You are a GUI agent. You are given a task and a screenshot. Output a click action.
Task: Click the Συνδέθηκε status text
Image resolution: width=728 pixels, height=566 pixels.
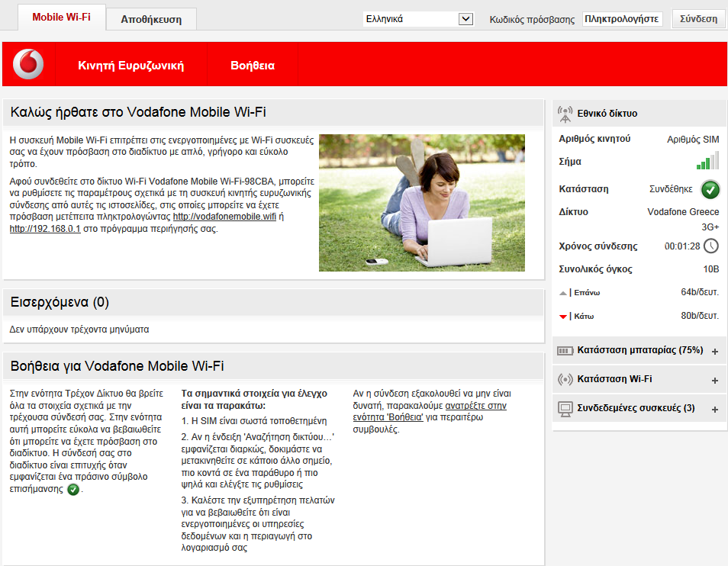point(671,189)
